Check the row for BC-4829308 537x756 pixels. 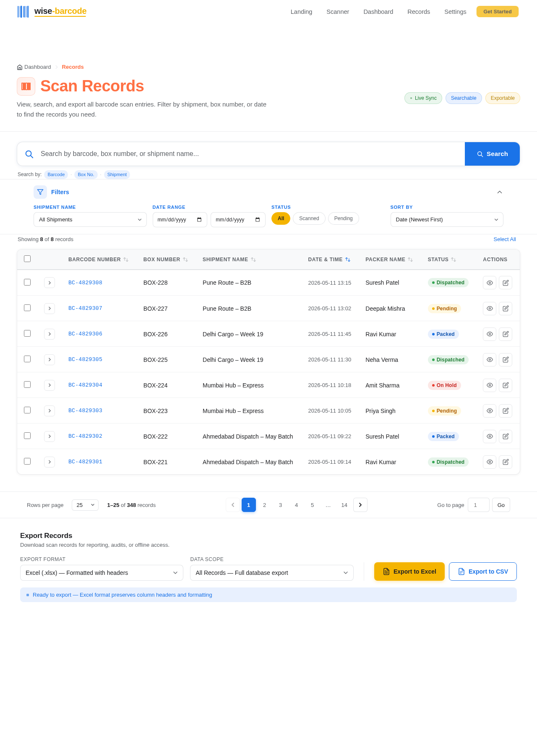point(27,282)
